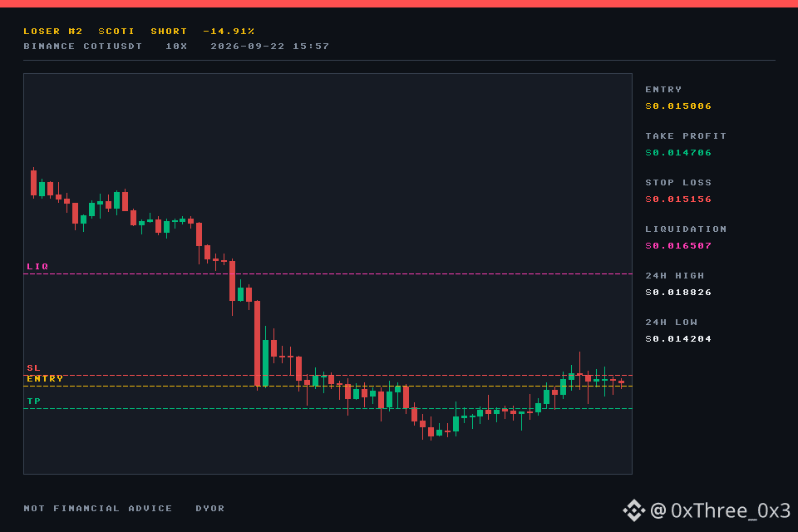Select the liquidation price $0.016507
This screenshot has width=798, height=532.
pyautogui.click(x=678, y=245)
